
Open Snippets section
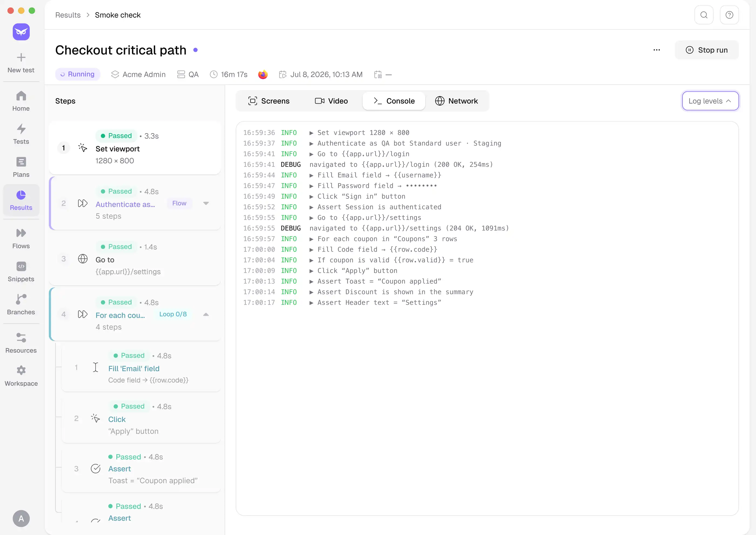point(21,272)
